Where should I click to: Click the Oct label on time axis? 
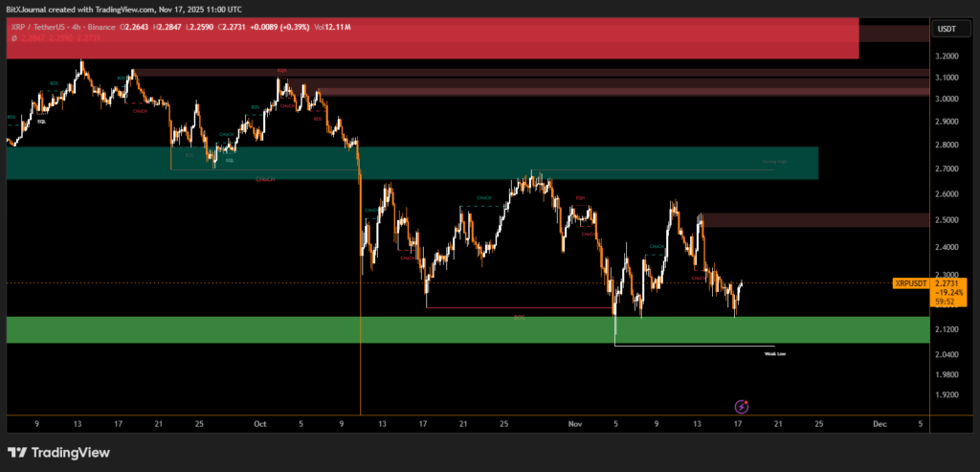[x=260, y=422]
